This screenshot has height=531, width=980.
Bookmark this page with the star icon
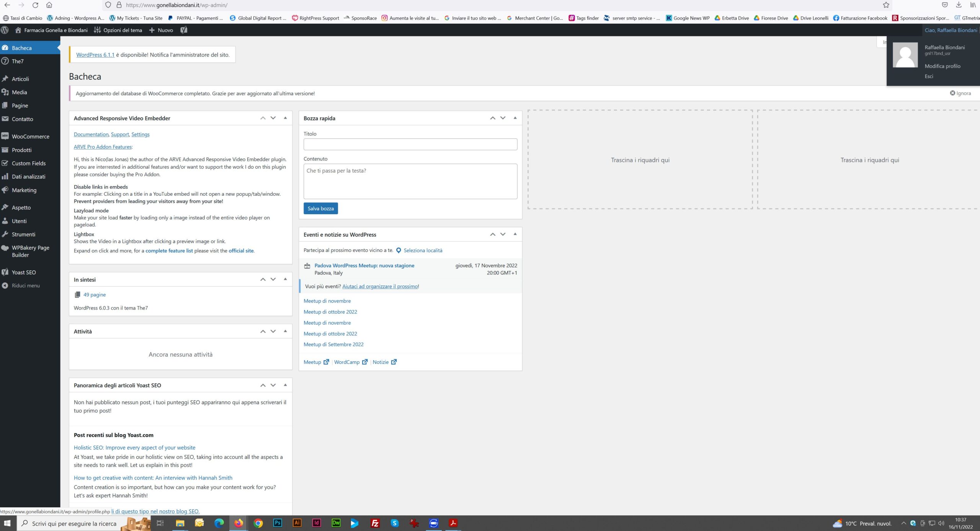point(886,5)
